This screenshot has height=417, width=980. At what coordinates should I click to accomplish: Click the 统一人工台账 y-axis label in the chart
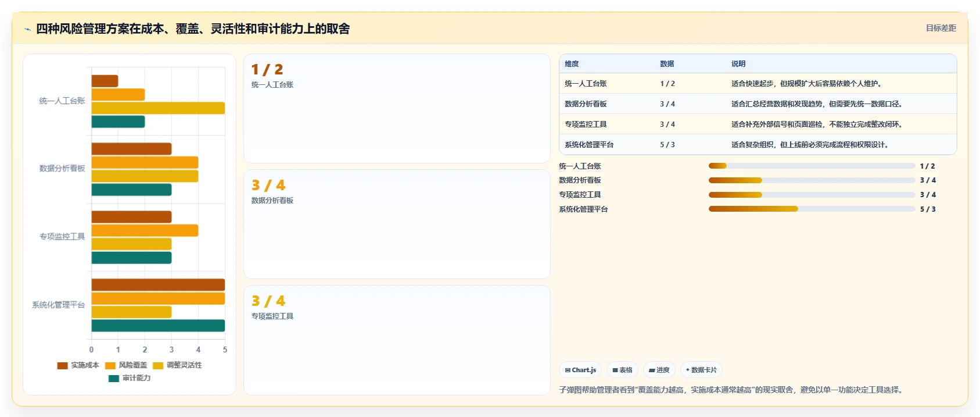click(x=62, y=101)
